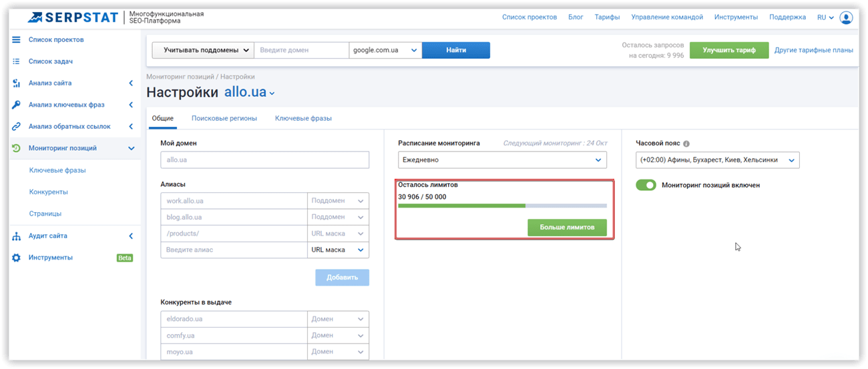Image resolution: width=868 pixels, height=369 pixels.
Task: Open Список проектов in the top navigation
Action: point(529,17)
